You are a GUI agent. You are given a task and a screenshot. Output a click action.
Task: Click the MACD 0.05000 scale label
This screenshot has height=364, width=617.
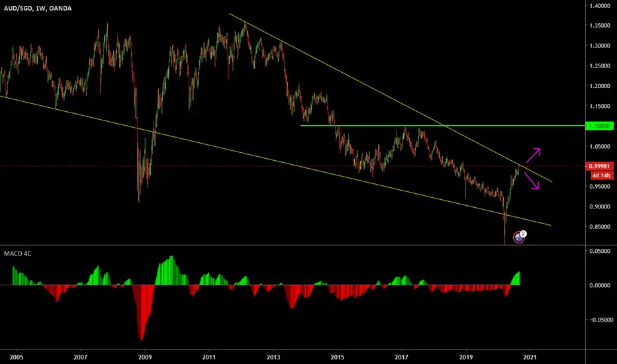point(600,251)
